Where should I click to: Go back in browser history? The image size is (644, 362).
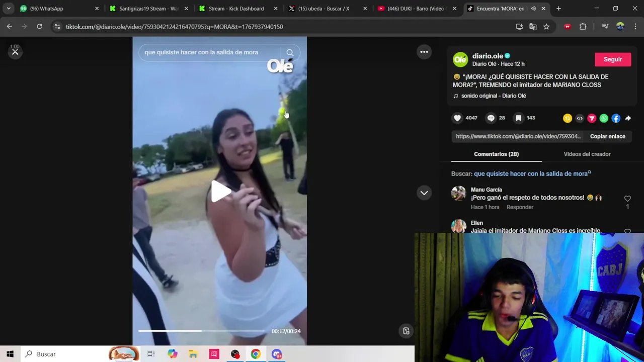tap(10, 27)
